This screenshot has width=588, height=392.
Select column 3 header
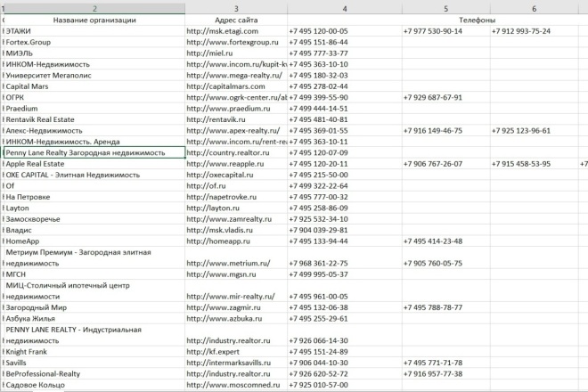236,9
